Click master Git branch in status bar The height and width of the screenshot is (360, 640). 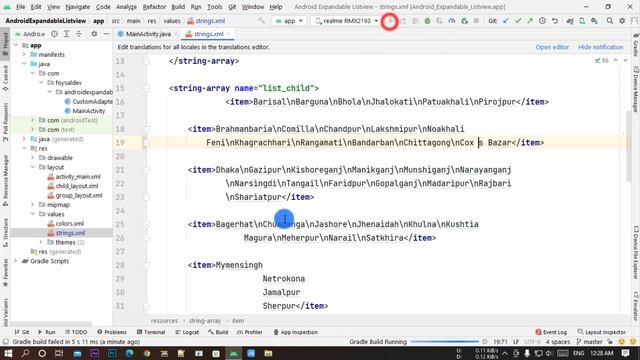coord(589,342)
